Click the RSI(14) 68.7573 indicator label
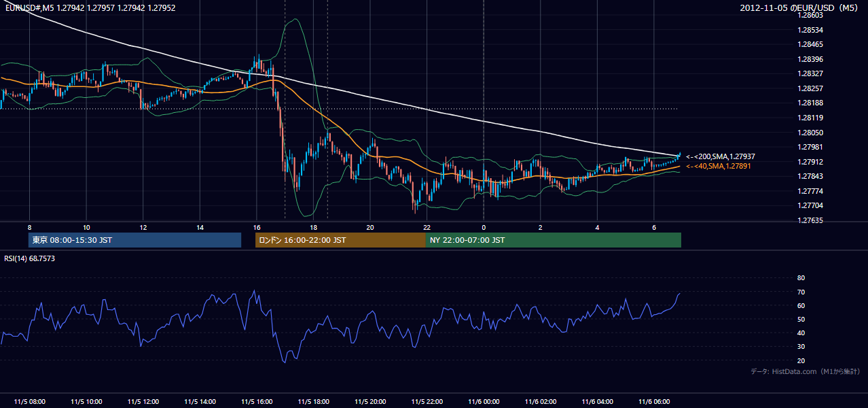This screenshot has width=868, height=408. pyautogui.click(x=30, y=258)
